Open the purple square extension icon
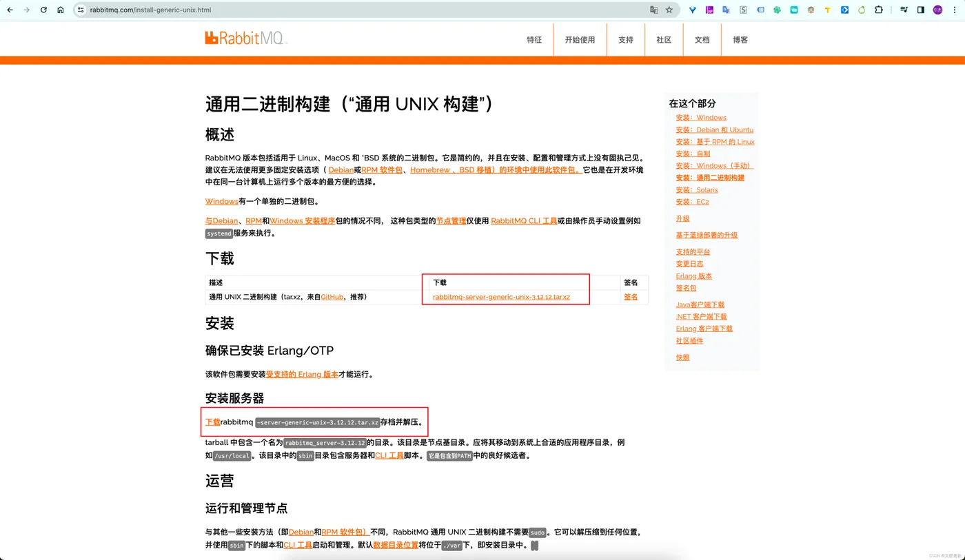Screen dimensions: 965x560 (x=709, y=10)
